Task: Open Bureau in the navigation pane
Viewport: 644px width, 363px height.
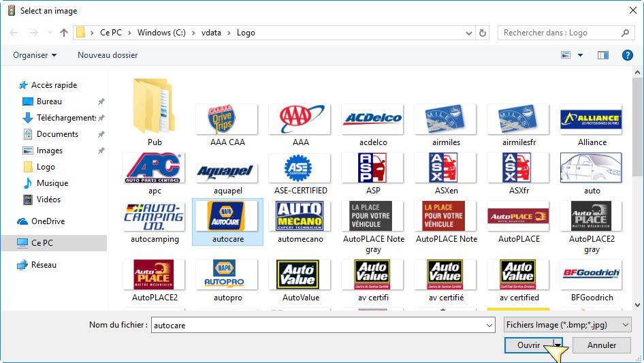Action: (49, 101)
